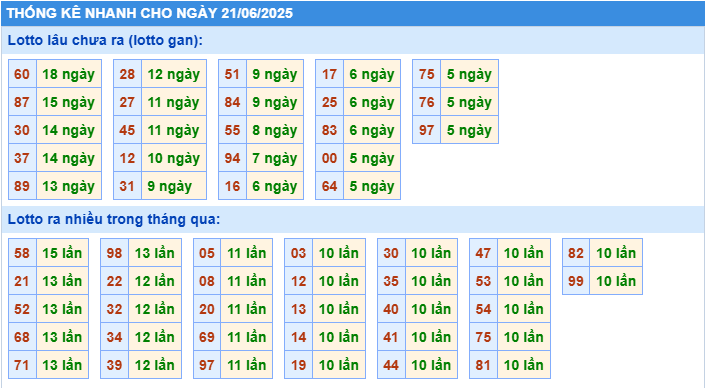
Task: Select the '12 ngày' cell
Action: click(x=174, y=74)
